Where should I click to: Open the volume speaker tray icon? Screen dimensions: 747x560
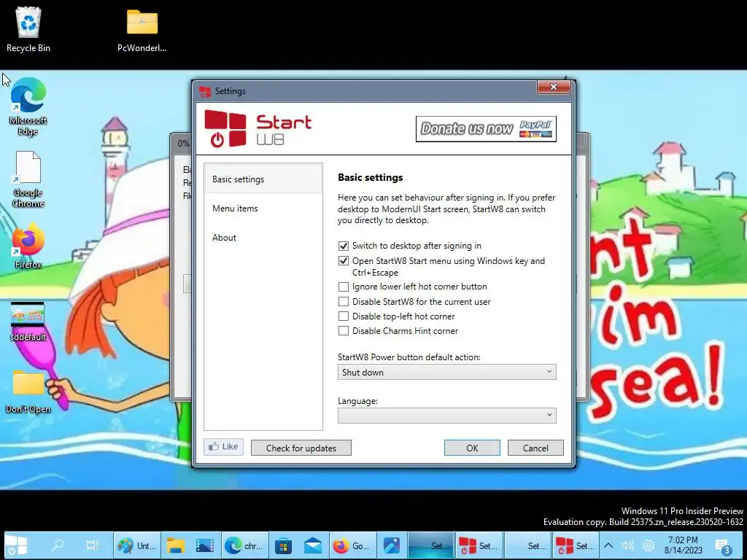(x=628, y=545)
